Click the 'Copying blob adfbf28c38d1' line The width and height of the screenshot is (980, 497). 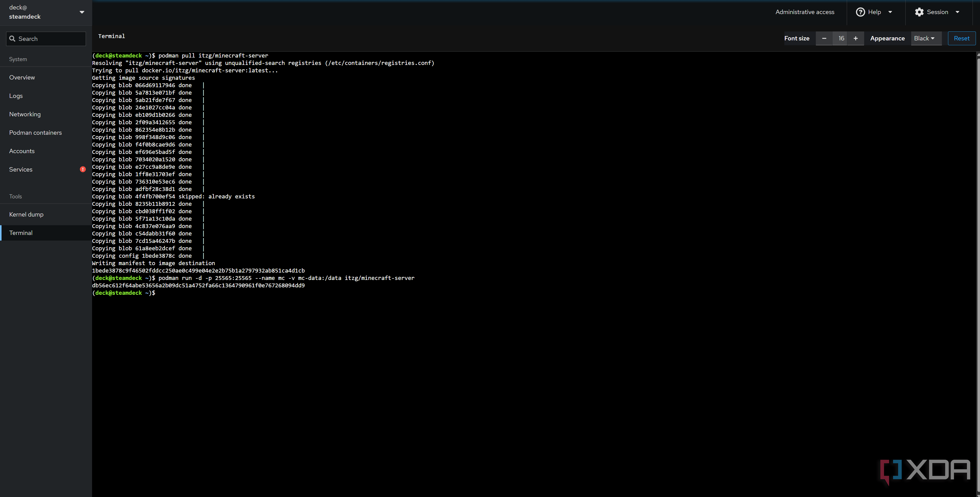(x=148, y=189)
